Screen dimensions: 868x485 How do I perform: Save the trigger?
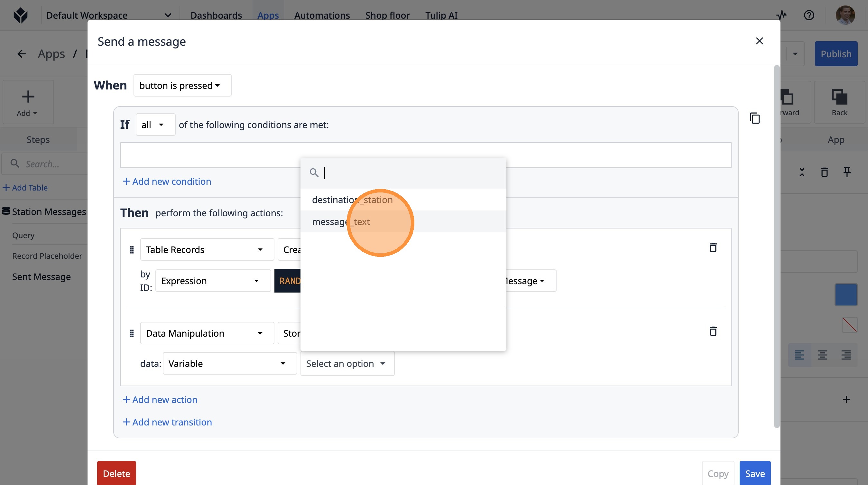pos(754,473)
